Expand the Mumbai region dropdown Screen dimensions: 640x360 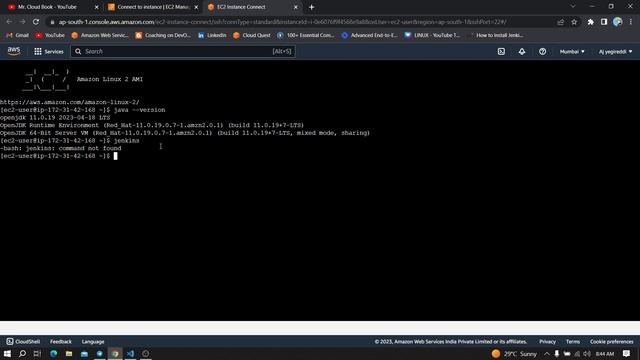point(572,51)
